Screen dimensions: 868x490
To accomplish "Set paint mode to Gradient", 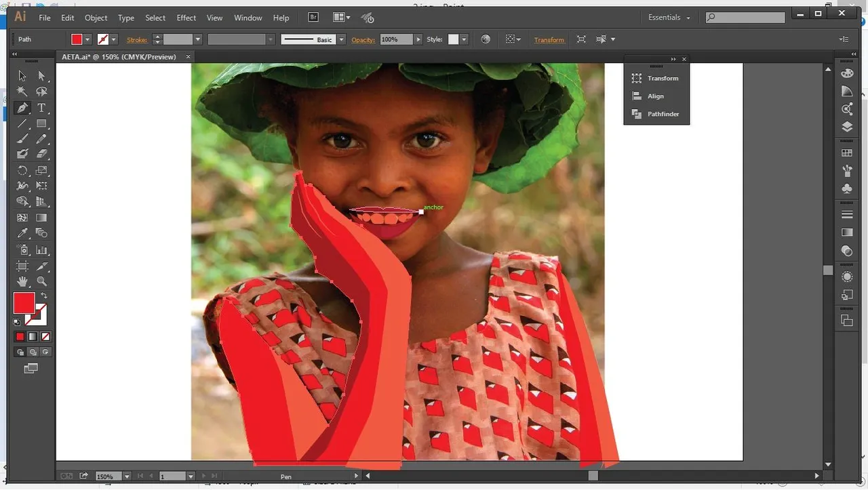I will coord(33,336).
